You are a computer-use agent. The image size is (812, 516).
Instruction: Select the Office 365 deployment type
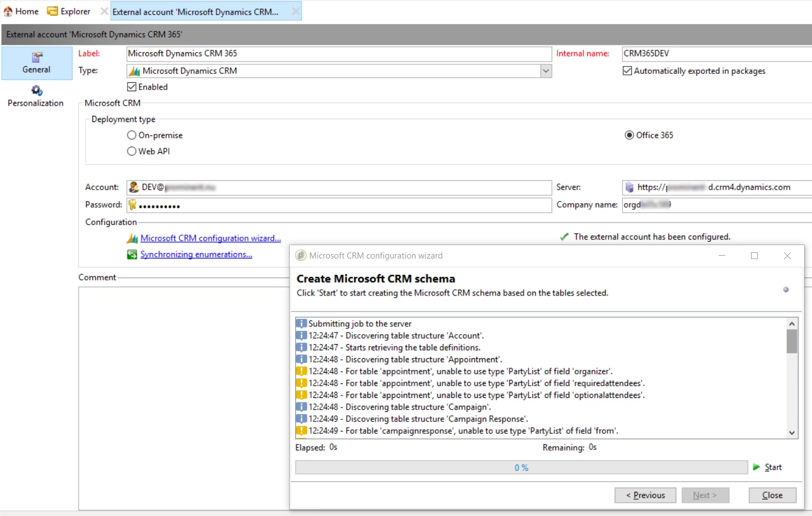click(629, 135)
